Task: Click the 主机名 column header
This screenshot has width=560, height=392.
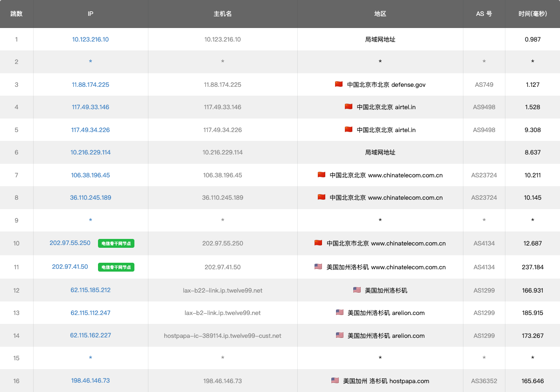Action: (x=223, y=14)
